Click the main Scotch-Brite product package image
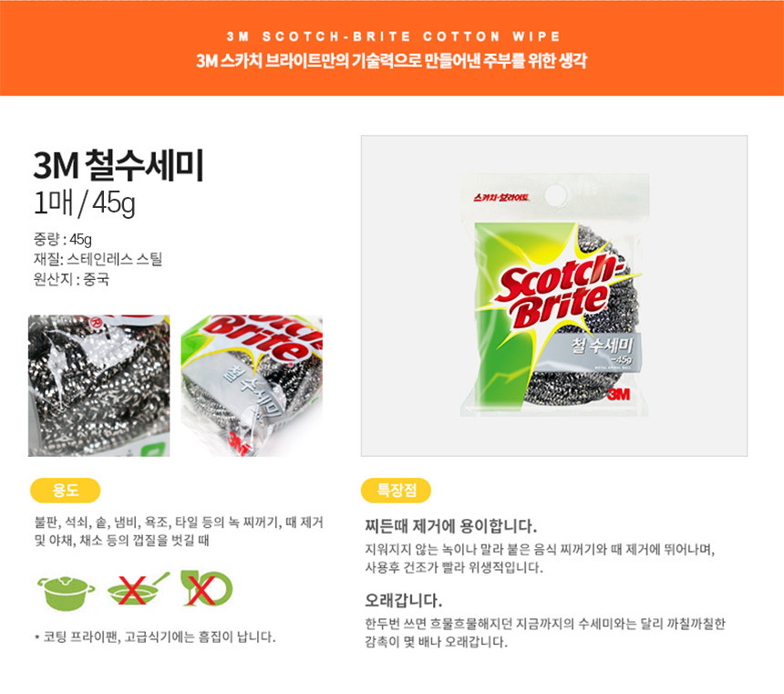The width and height of the screenshot is (784, 694). point(554,295)
